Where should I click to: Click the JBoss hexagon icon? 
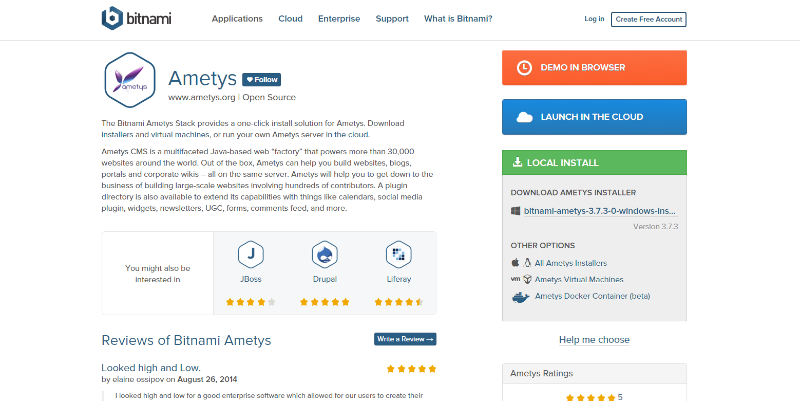pos(251,254)
